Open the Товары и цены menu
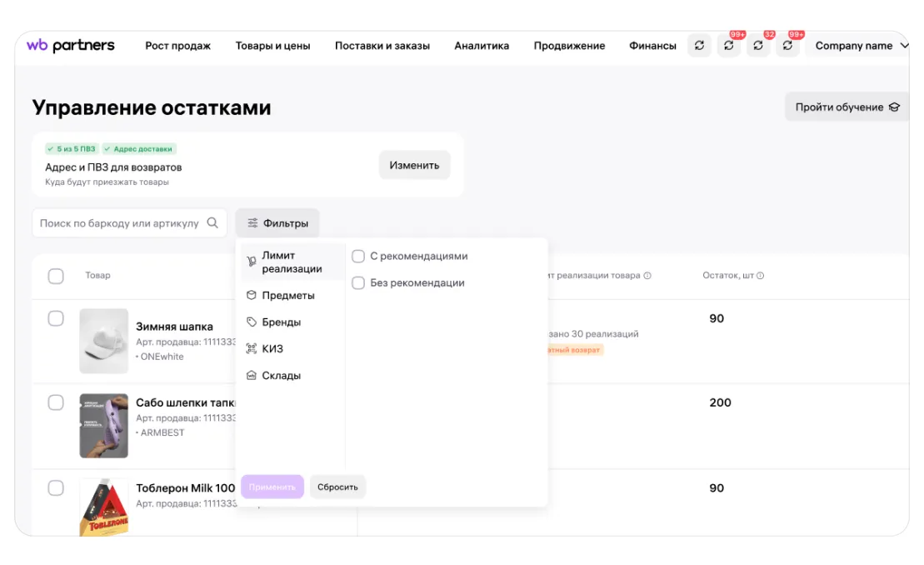 tap(272, 46)
